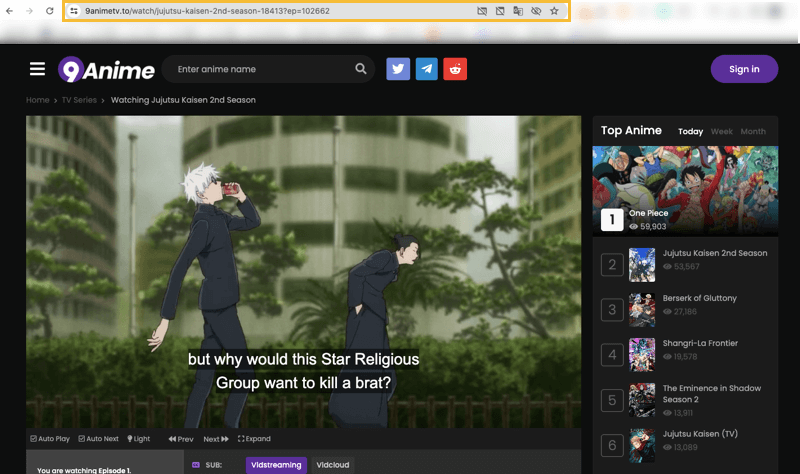The image size is (800, 474).
Task: Click the Watching Jujutsu Kaisen 2nd Season breadcrumb text
Action: coord(183,100)
